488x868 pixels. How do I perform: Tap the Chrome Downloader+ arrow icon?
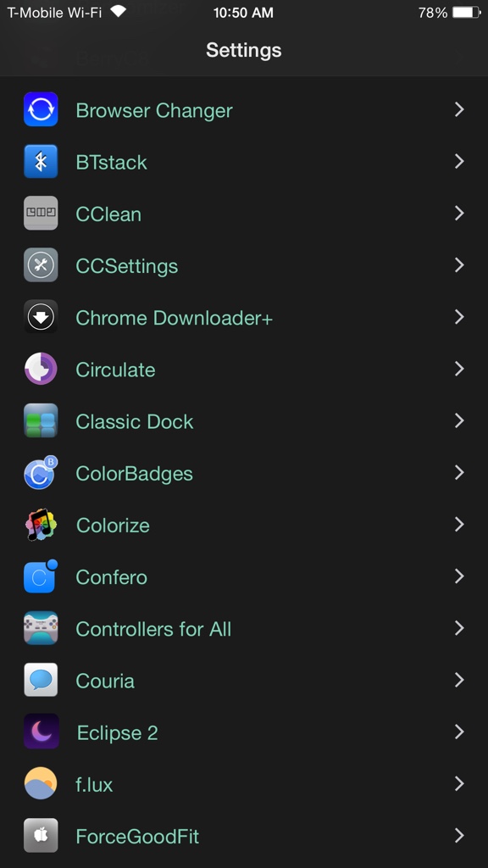(x=41, y=317)
